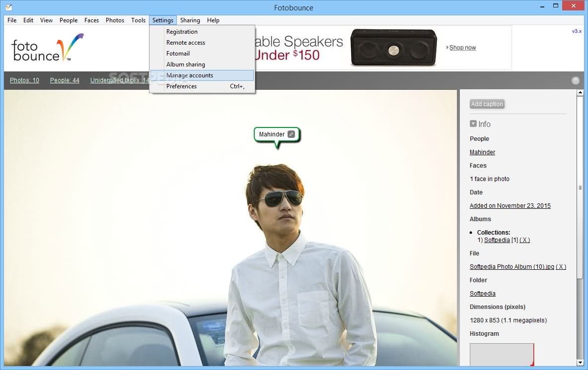
Task: Open the Photos menu
Action: click(x=115, y=20)
